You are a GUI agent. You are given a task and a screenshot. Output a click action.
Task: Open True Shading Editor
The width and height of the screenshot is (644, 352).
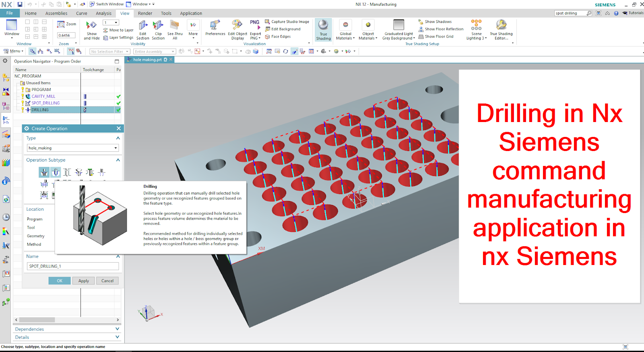(501, 30)
